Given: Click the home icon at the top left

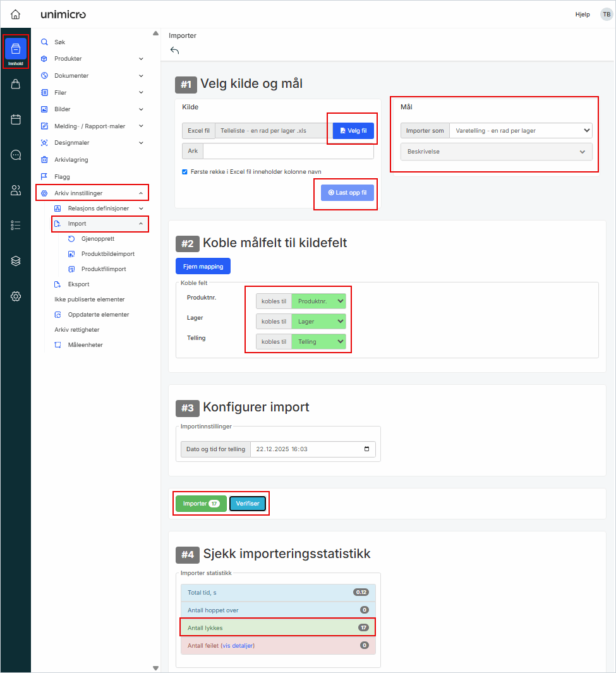Looking at the screenshot, I should point(15,14).
